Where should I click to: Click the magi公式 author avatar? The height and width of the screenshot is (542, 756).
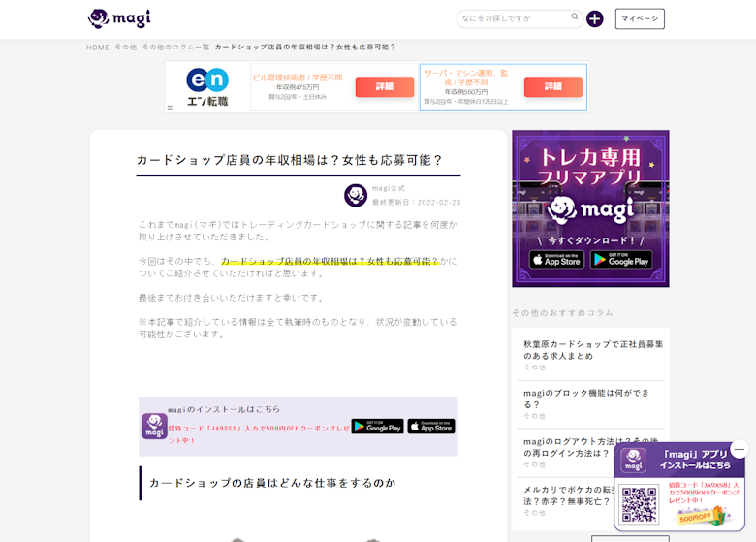[356, 195]
